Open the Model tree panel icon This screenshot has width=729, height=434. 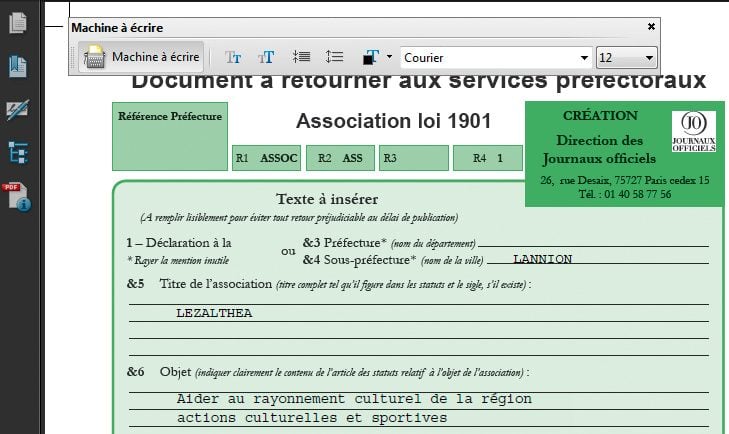click(x=18, y=153)
